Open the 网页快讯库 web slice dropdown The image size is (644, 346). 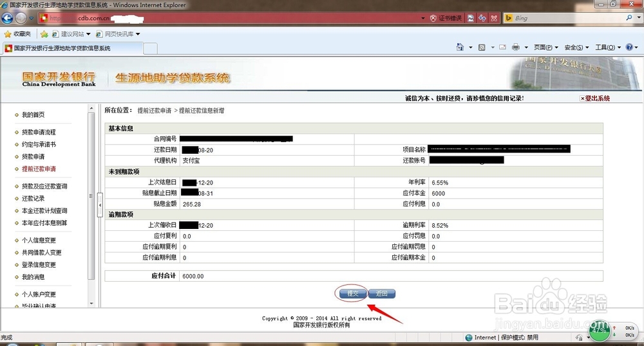[118, 34]
